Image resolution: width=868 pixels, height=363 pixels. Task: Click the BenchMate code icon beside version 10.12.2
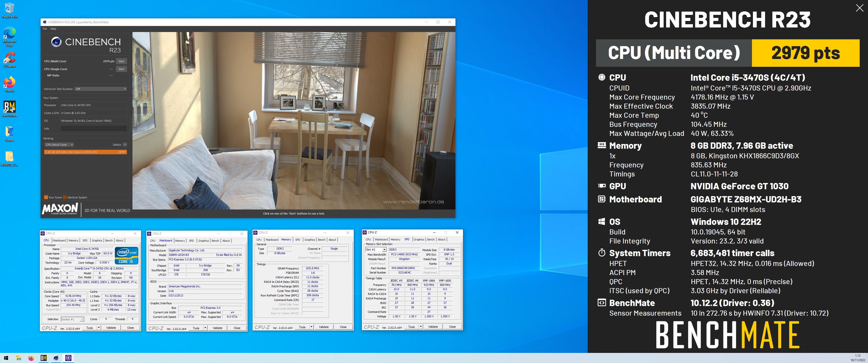point(602,302)
